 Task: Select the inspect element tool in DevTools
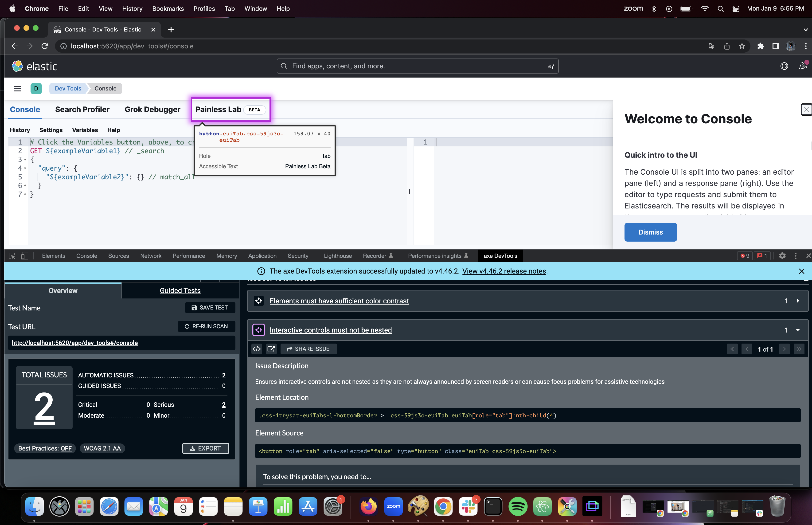[12, 256]
